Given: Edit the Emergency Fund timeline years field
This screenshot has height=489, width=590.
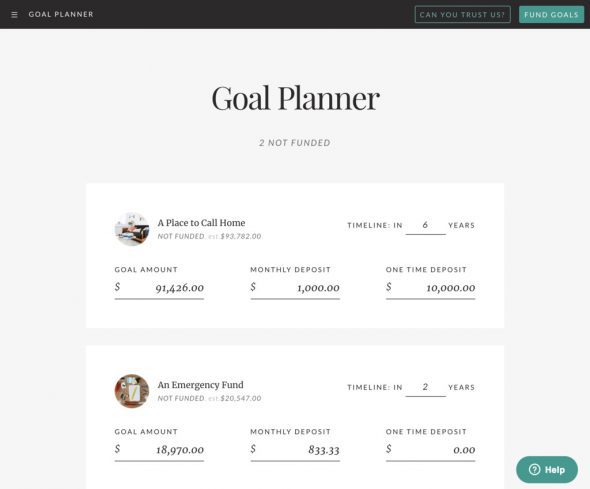Looking at the screenshot, I should [x=426, y=387].
